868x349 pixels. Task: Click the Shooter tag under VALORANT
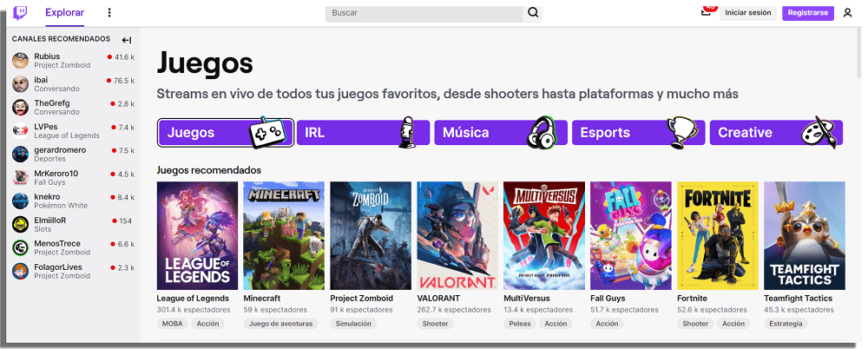point(435,324)
